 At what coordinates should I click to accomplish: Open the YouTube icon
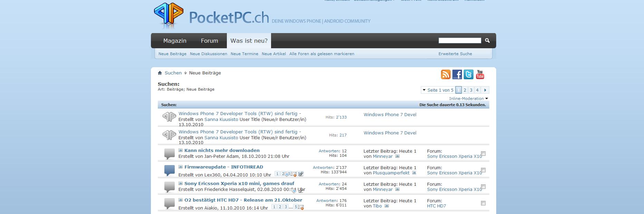pyautogui.click(x=480, y=74)
